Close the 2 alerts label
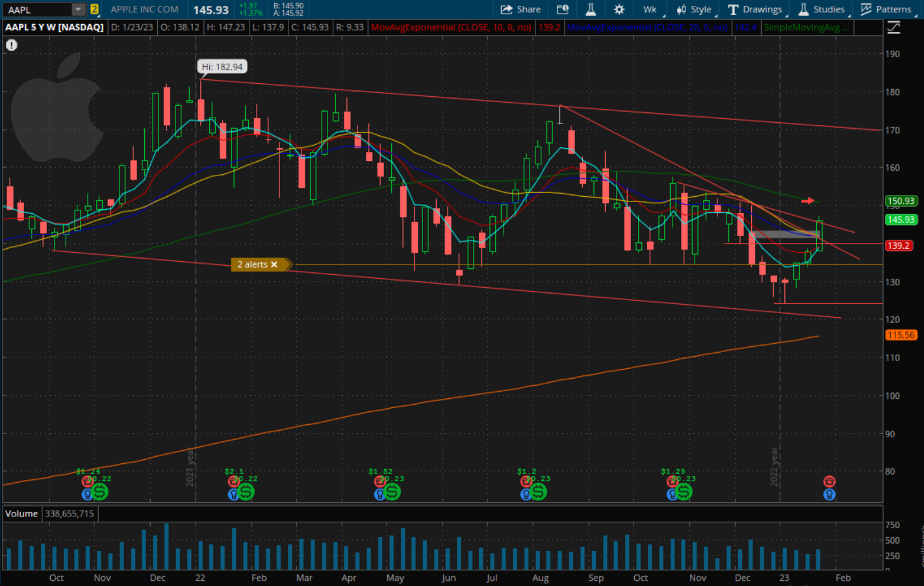This screenshot has width=924, height=586. click(274, 264)
